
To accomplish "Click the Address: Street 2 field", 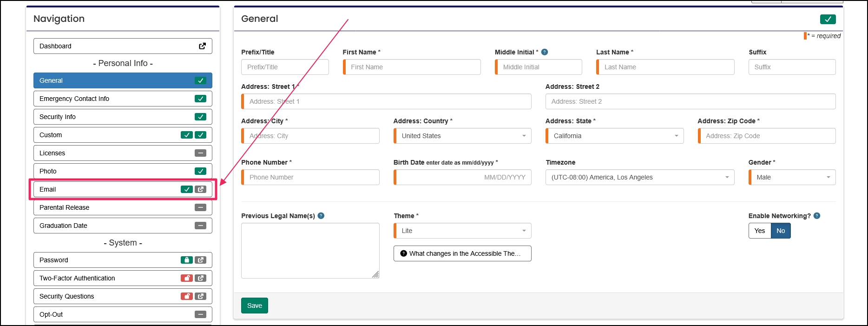I will click(x=690, y=101).
